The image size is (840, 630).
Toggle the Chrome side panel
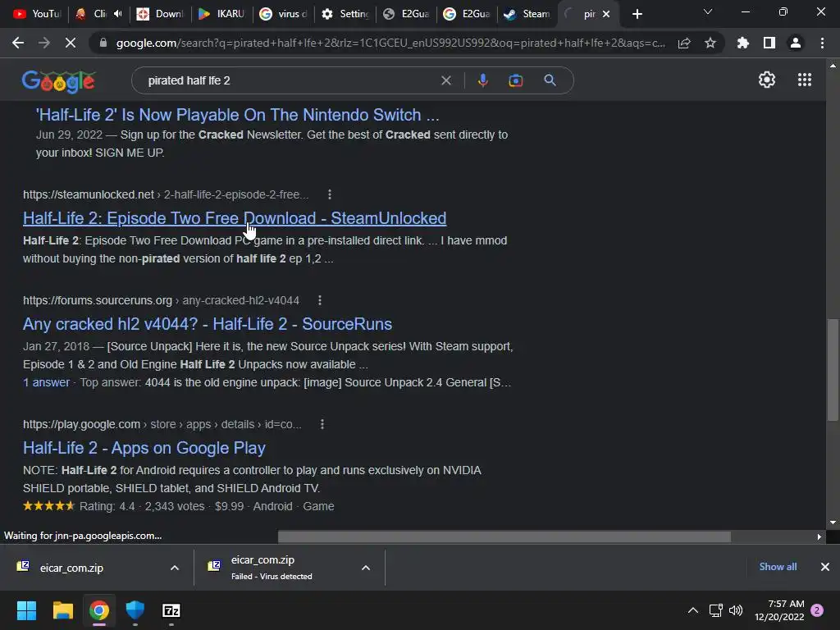click(769, 43)
